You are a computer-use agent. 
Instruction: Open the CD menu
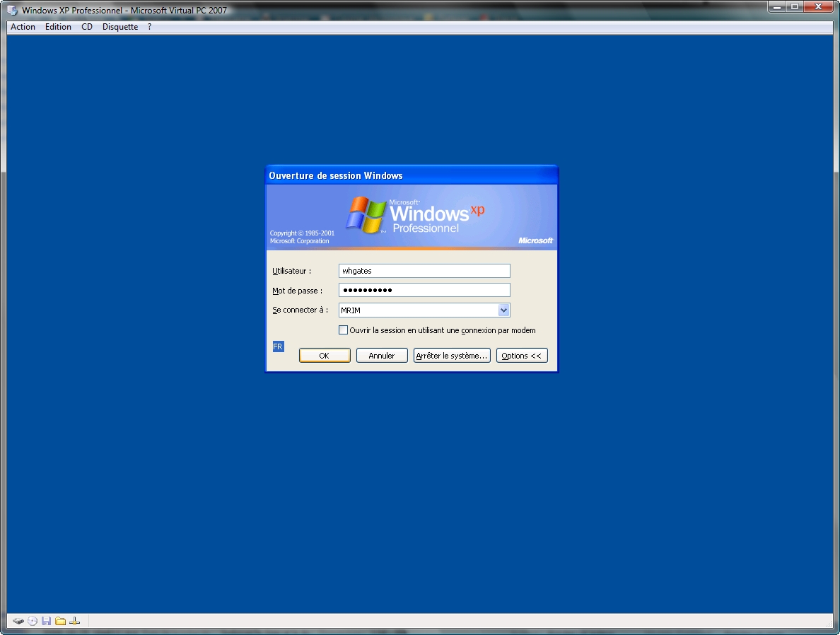pos(87,27)
